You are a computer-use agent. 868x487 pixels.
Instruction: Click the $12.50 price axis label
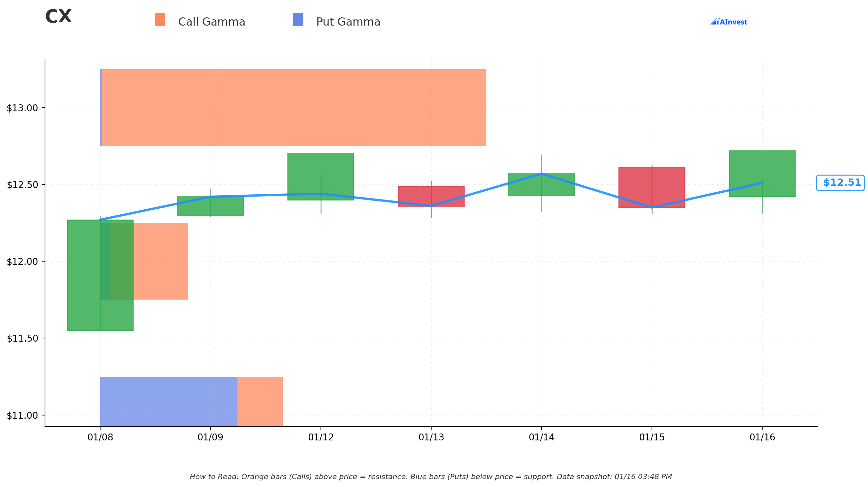click(22, 185)
